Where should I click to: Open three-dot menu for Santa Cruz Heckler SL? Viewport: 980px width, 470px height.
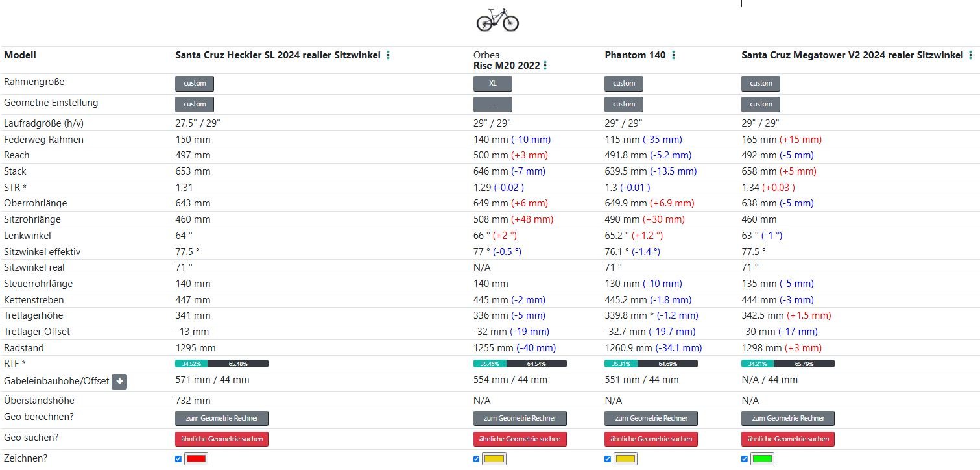tap(388, 55)
